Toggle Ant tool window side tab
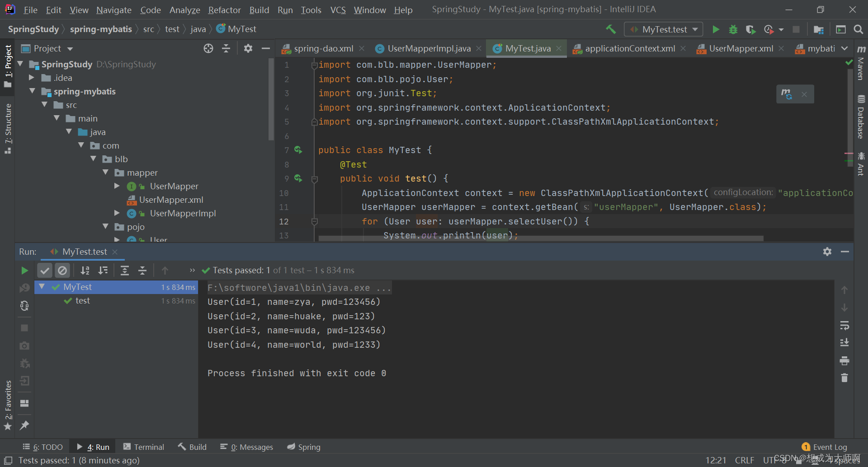 tap(861, 164)
